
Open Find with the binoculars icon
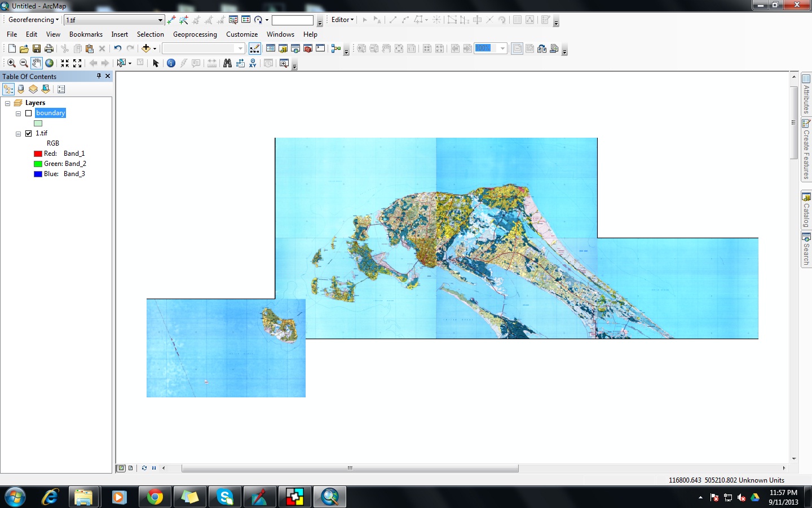click(227, 63)
